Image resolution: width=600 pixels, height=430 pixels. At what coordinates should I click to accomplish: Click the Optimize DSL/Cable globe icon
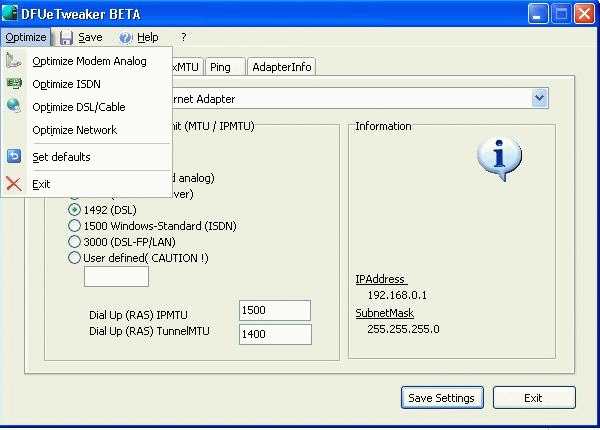[x=14, y=106]
